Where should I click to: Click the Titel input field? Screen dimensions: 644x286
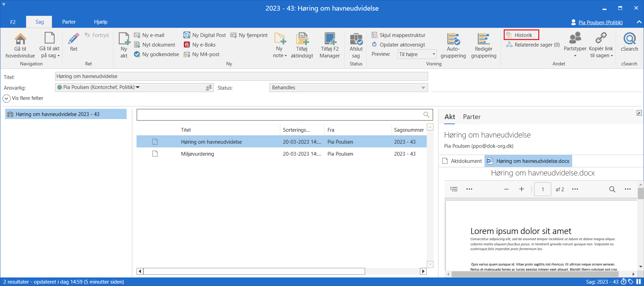[242, 76]
